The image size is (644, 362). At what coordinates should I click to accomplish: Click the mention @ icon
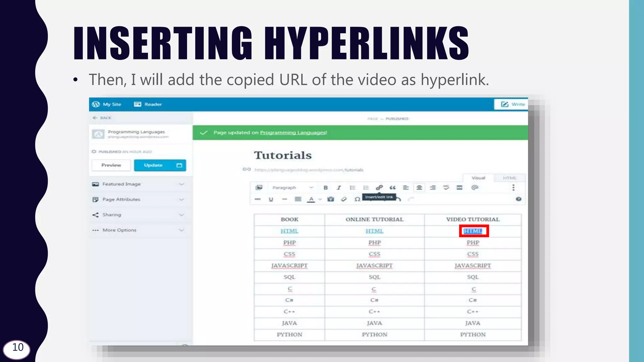pyautogui.click(x=475, y=188)
